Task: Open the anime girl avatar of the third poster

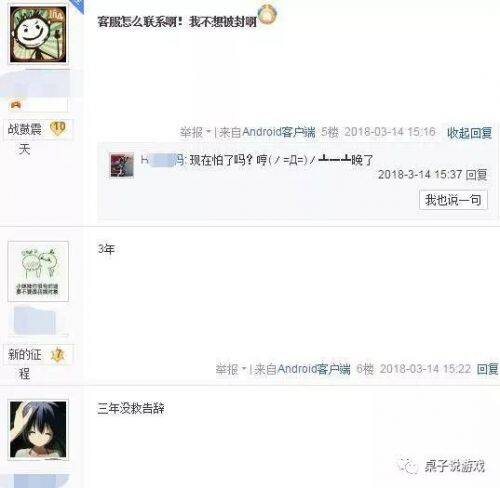Action: point(38,429)
